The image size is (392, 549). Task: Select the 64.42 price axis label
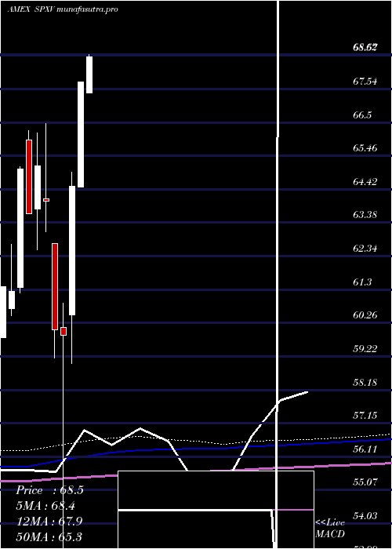tap(365, 182)
